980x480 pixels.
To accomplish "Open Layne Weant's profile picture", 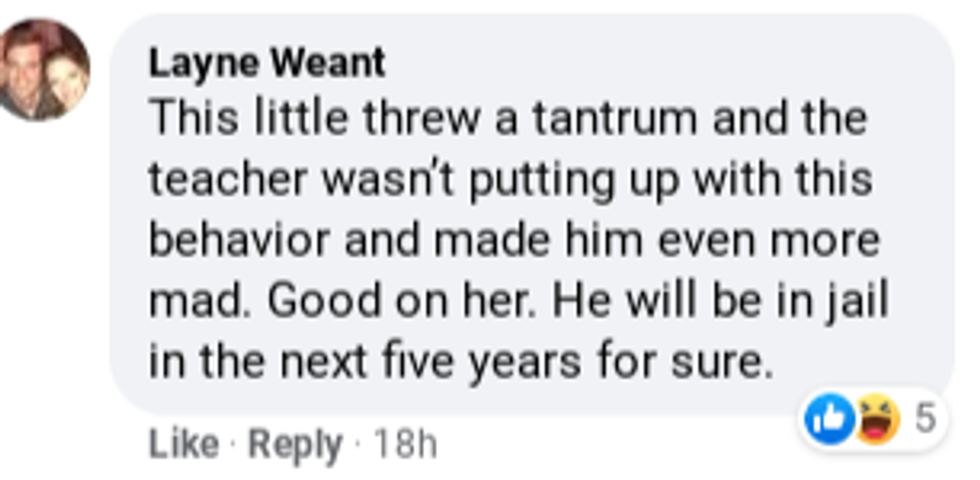I will coord(43,70).
